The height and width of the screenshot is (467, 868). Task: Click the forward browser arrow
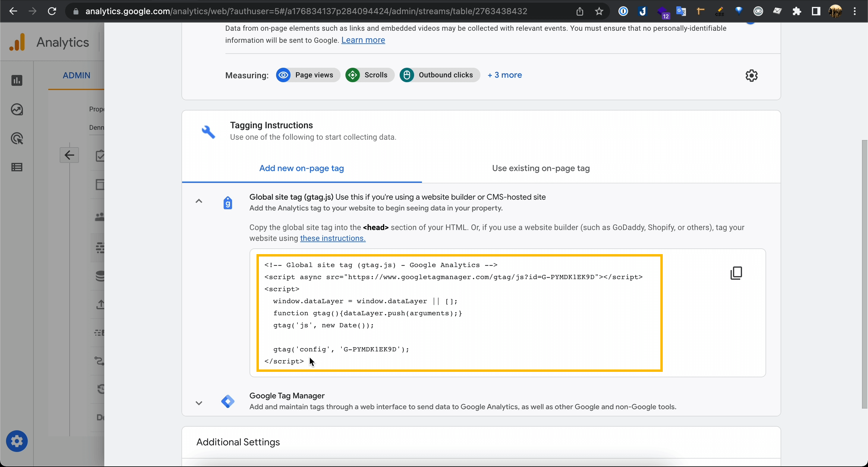click(x=32, y=11)
